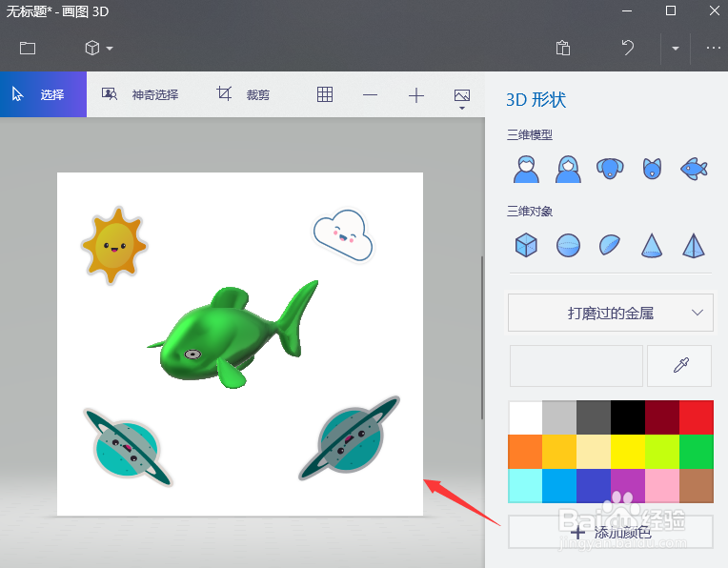Choose the bright red swatch
This screenshot has height=568, width=728.
[x=697, y=417]
